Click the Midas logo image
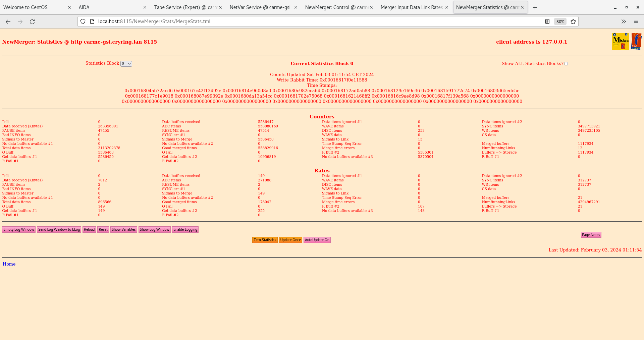The image size is (644, 340). (x=621, y=41)
